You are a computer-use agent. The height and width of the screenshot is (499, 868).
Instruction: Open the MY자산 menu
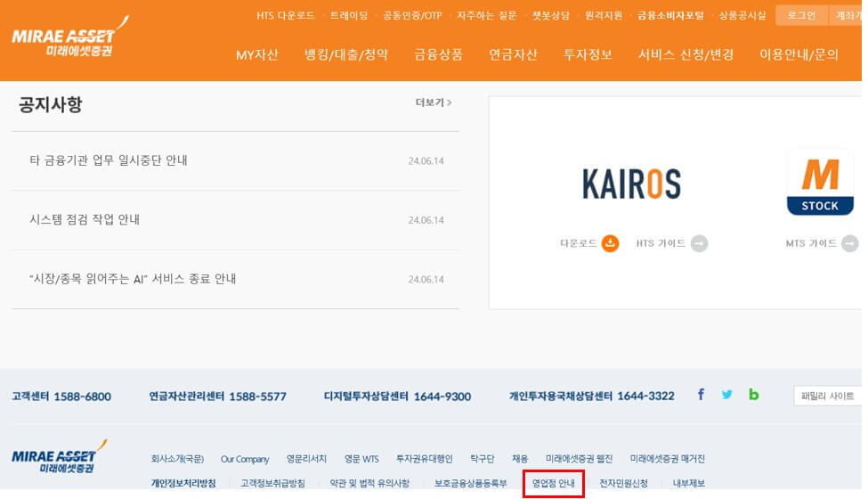pos(257,55)
